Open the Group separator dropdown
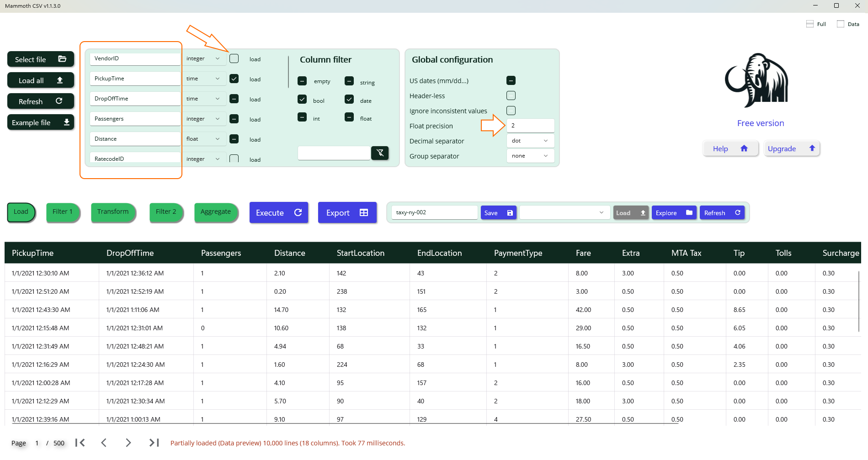The width and height of the screenshot is (868, 460). click(530, 156)
